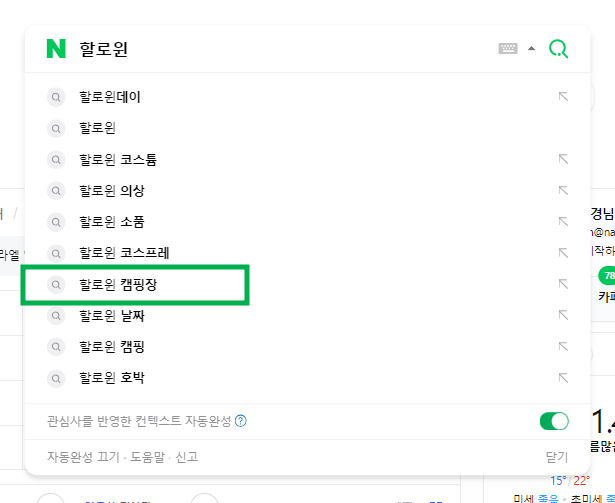Fill search with 할로윈 호박 arrow icon
This screenshot has height=503, width=615.
[563, 378]
